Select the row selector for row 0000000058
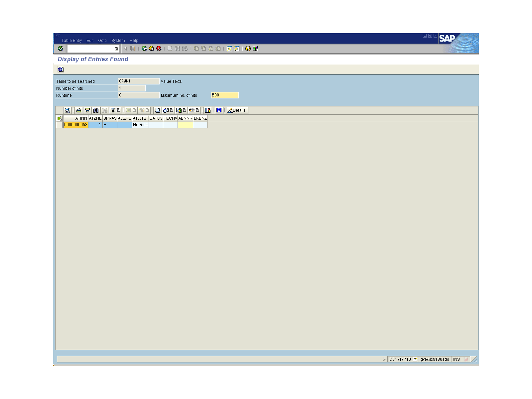Viewport: 532px width, 399px height. point(59,125)
